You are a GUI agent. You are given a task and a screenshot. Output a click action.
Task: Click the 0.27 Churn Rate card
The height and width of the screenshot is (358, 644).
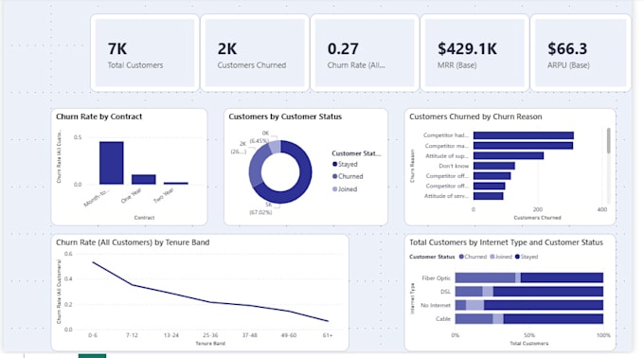coord(365,52)
